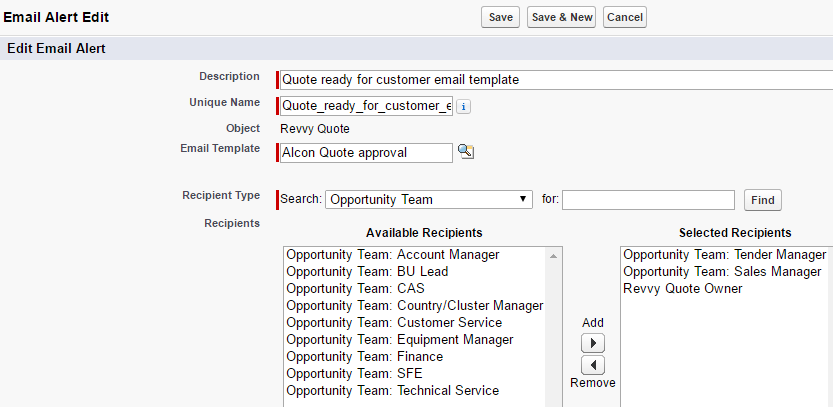Click the Find button
Viewport: 833px width, 407px height.
(x=763, y=200)
